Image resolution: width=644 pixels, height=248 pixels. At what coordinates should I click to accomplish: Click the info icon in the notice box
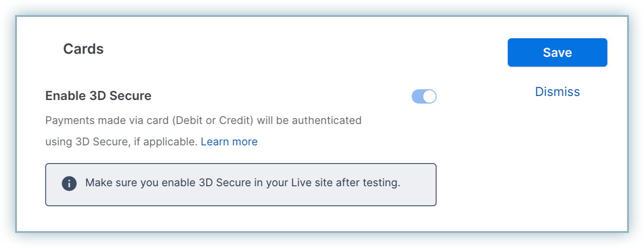tap(69, 184)
